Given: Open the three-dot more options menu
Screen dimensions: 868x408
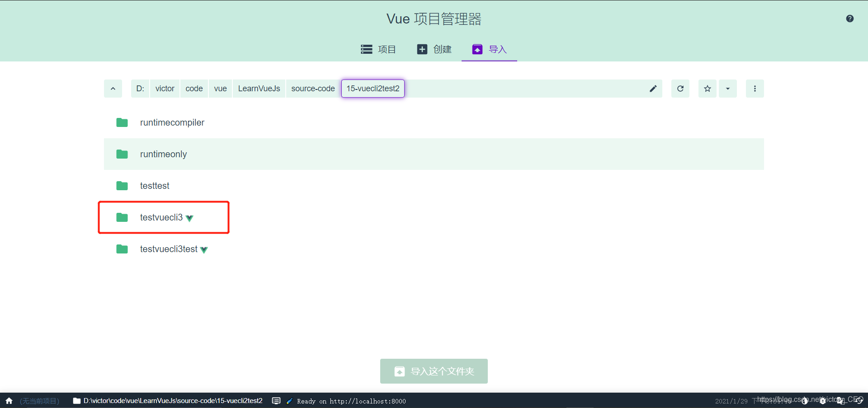Looking at the screenshot, I should tap(755, 89).
